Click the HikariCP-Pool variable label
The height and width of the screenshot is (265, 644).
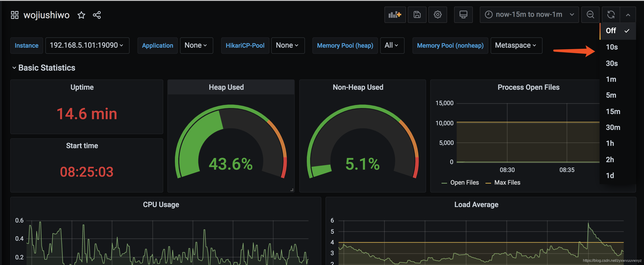pos(245,46)
